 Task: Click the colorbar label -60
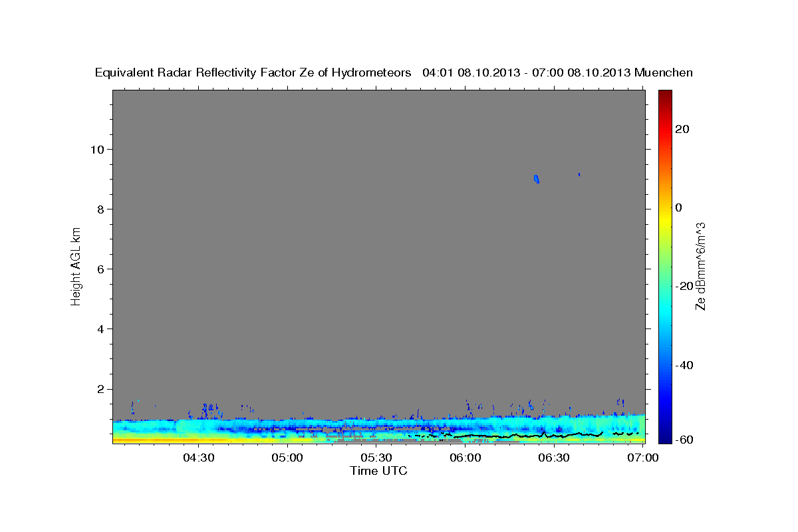pos(684,440)
